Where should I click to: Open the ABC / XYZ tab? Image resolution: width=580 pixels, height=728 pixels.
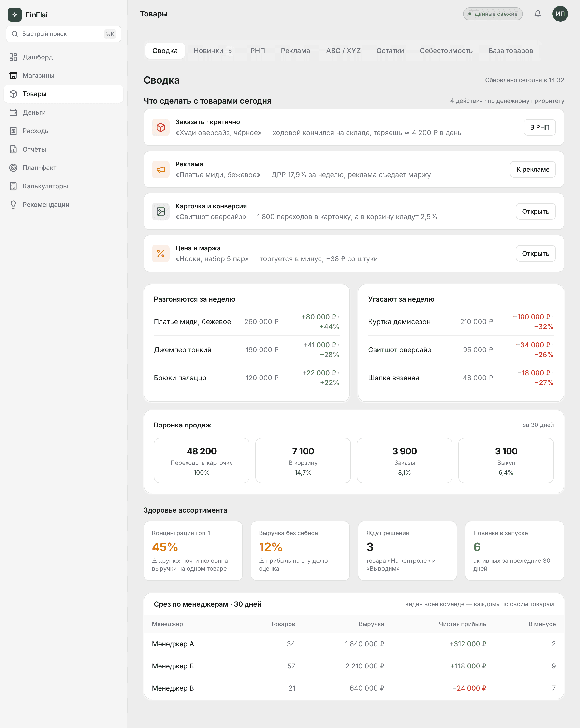[343, 51]
